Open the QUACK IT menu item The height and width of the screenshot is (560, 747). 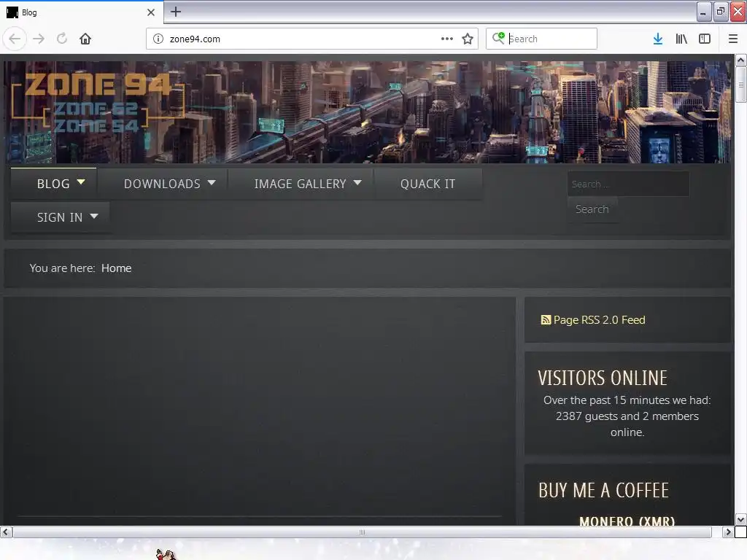(x=427, y=184)
